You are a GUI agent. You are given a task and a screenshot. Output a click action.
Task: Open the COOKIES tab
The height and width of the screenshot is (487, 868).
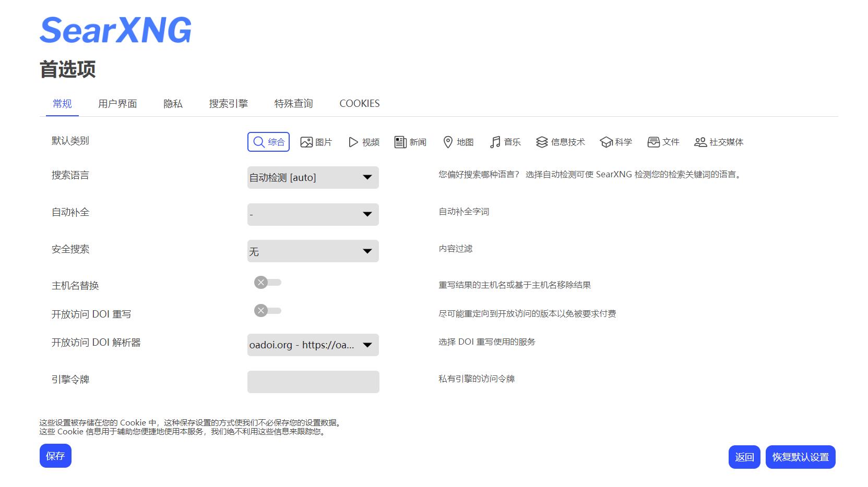[360, 103]
